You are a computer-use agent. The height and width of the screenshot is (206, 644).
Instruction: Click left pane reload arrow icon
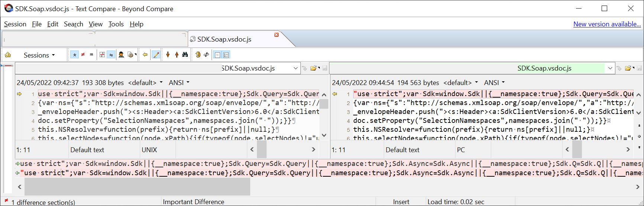click(x=305, y=68)
